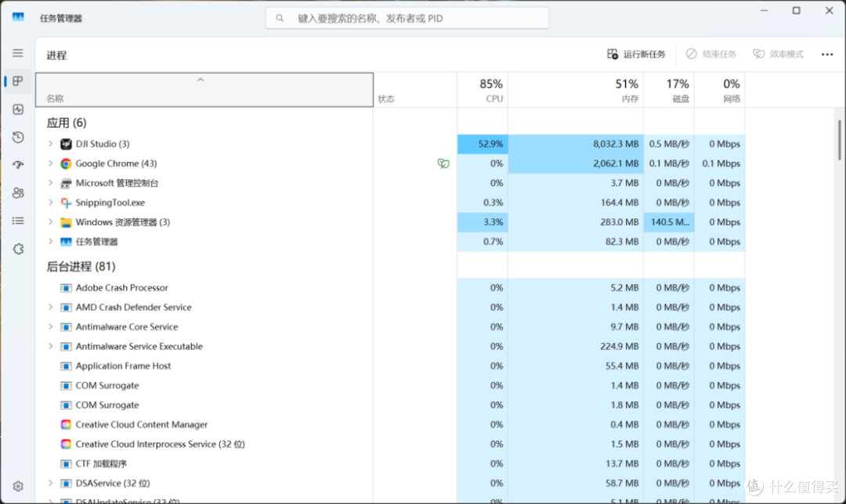
Task: Select DJI Studio's 52.9% CPU cell
Action: 483,144
